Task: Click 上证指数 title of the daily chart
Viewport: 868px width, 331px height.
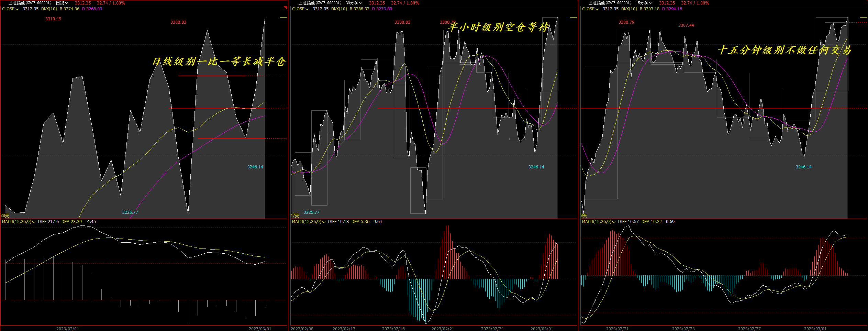Action: tap(30, 3)
